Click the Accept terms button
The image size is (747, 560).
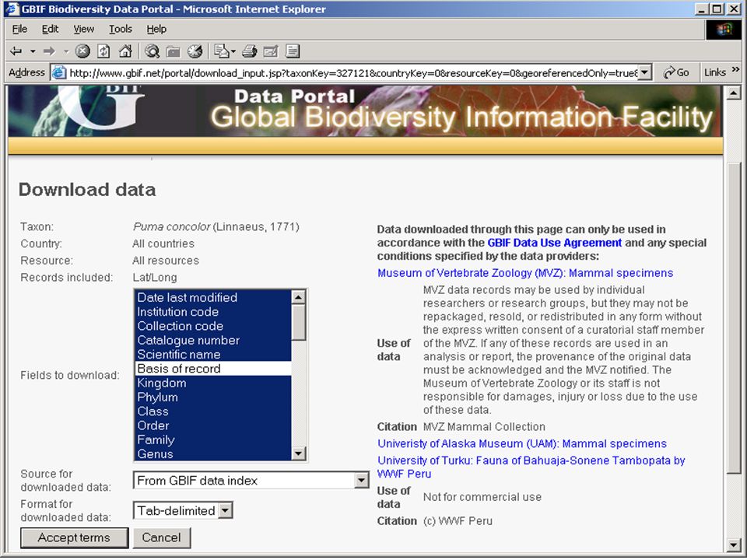(x=75, y=537)
